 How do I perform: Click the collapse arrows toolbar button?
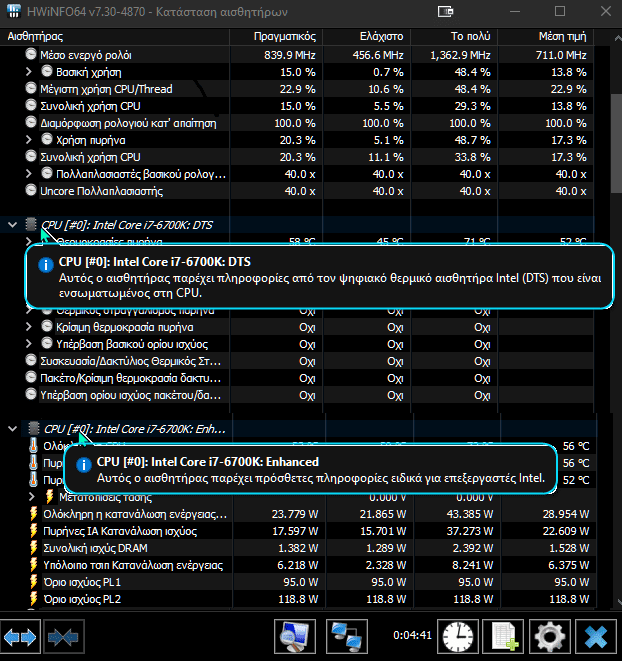click(64, 637)
